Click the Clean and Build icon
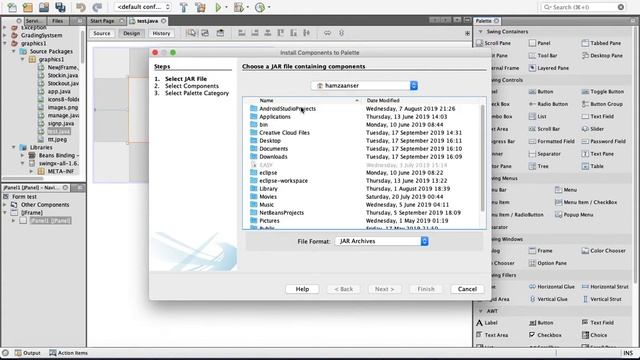The height and width of the screenshot is (360, 640). [x=200, y=7]
